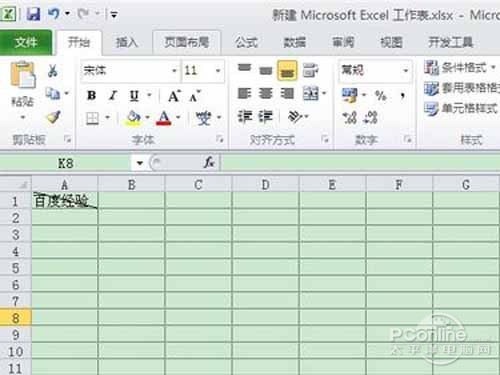500x375 pixels.
Task: Click the Paste clipboard icon
Action: (x=23, y=75)
